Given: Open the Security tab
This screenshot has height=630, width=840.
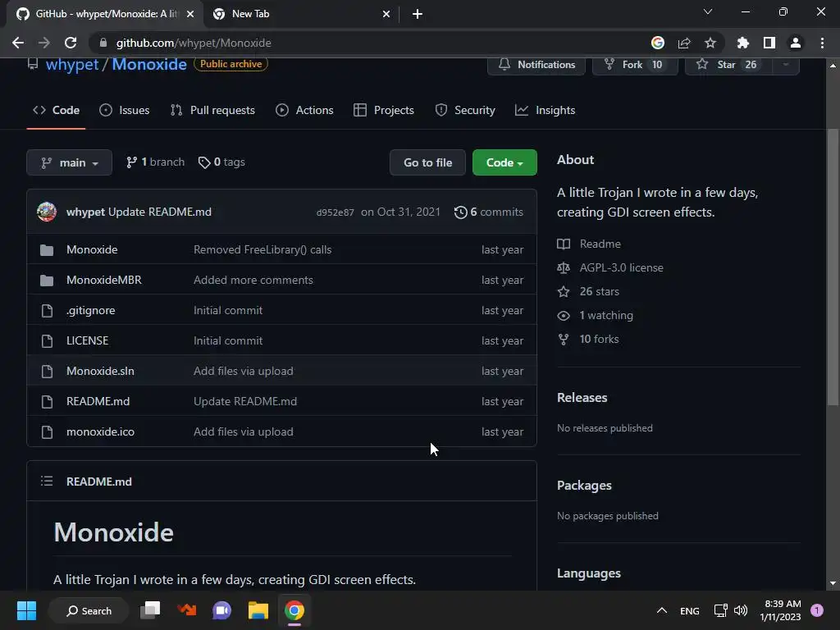Looking at the screenshot, I should tap(465, 111).
